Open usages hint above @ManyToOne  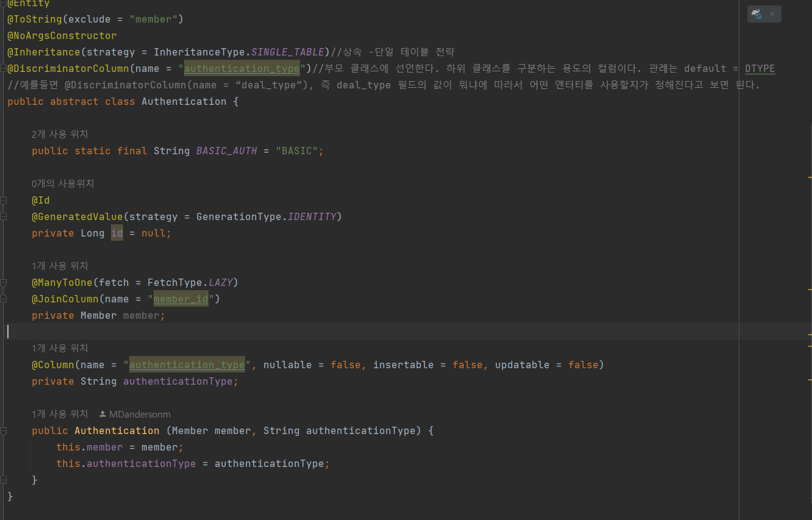60,266
